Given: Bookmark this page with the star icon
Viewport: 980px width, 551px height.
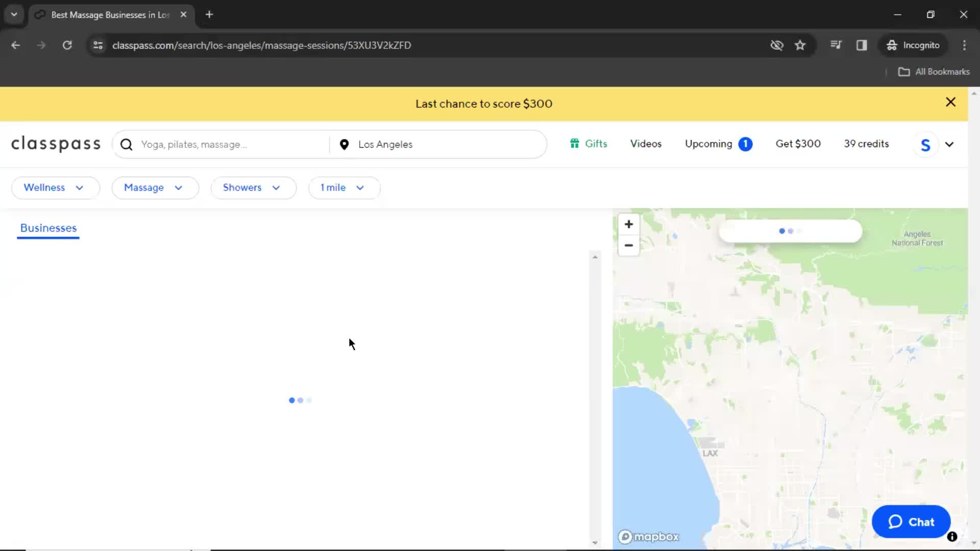Looking at the screenshot, I should tap(800, 45).
